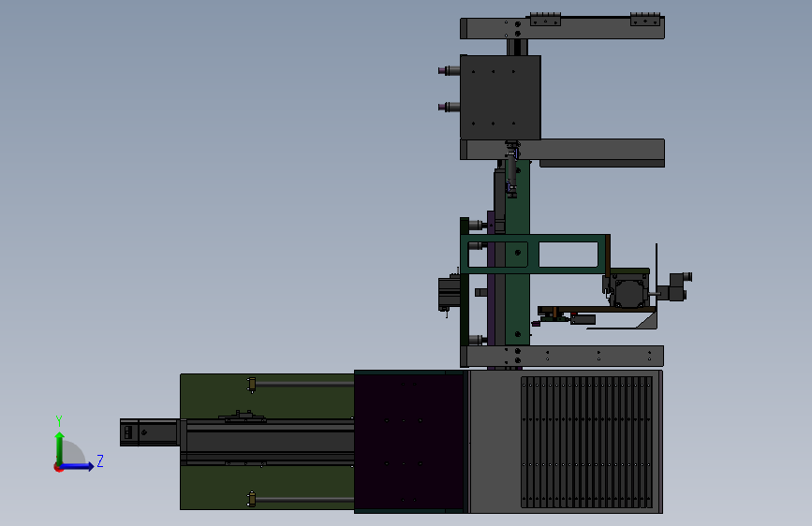Click the green Y axis arrow on triad

click(x=60, y=447)
